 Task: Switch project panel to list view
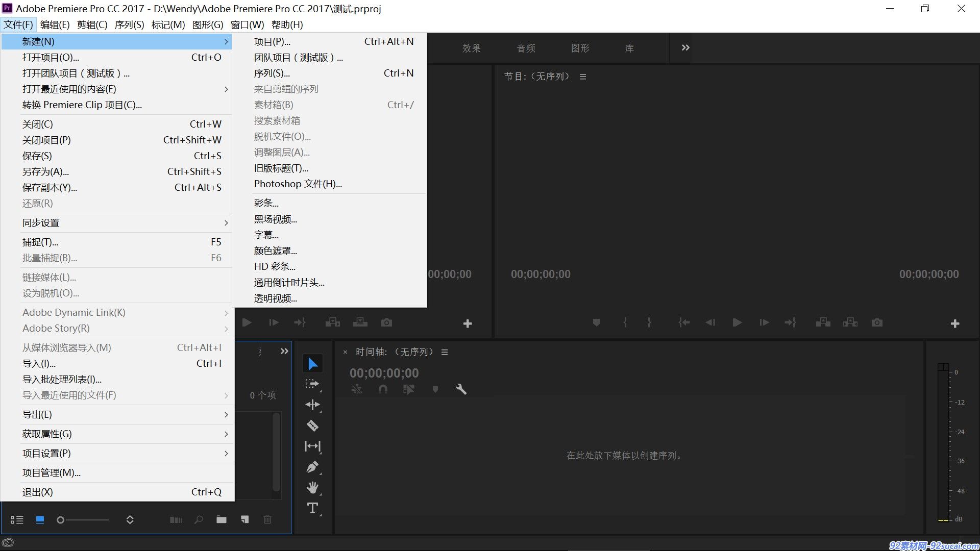coord(17,520)
